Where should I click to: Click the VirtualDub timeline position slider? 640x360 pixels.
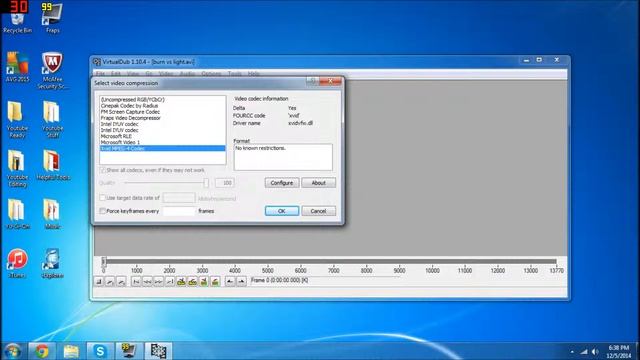104,262
